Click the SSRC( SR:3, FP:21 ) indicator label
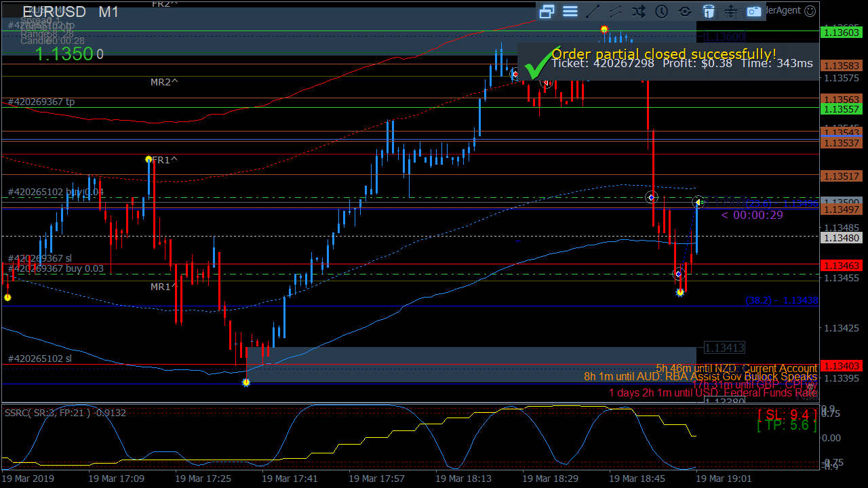 65,412
